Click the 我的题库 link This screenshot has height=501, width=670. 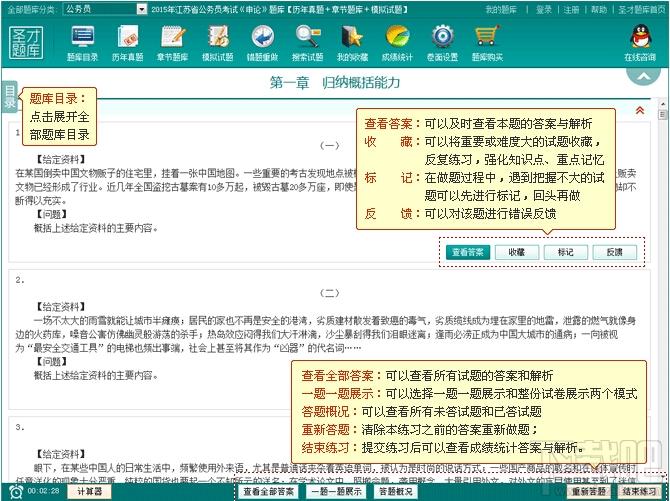(501, 9)
